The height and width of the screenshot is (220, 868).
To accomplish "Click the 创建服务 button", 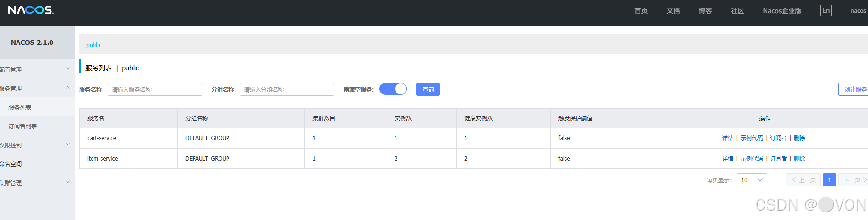I will (x=853, y=89).
